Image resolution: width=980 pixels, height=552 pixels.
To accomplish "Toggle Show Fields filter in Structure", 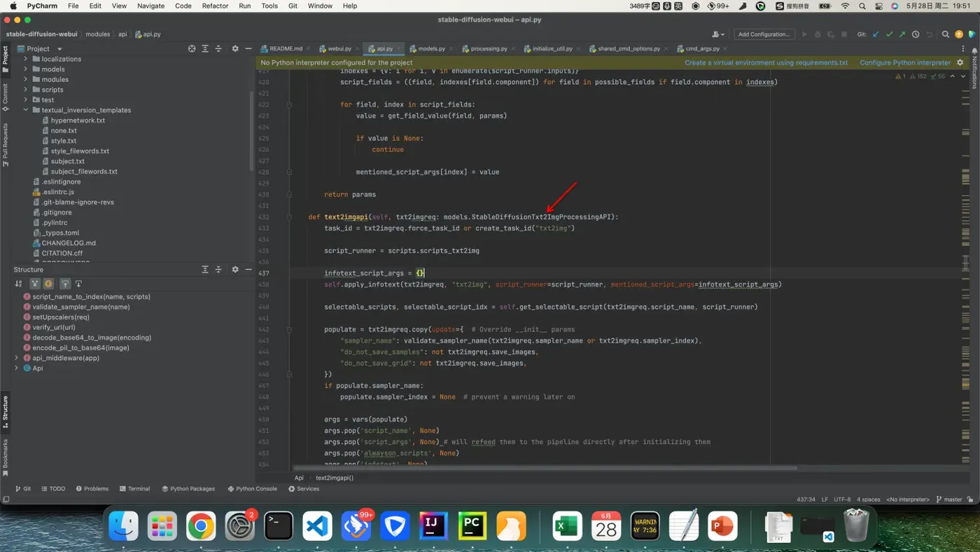I will (x=48, y=284).
